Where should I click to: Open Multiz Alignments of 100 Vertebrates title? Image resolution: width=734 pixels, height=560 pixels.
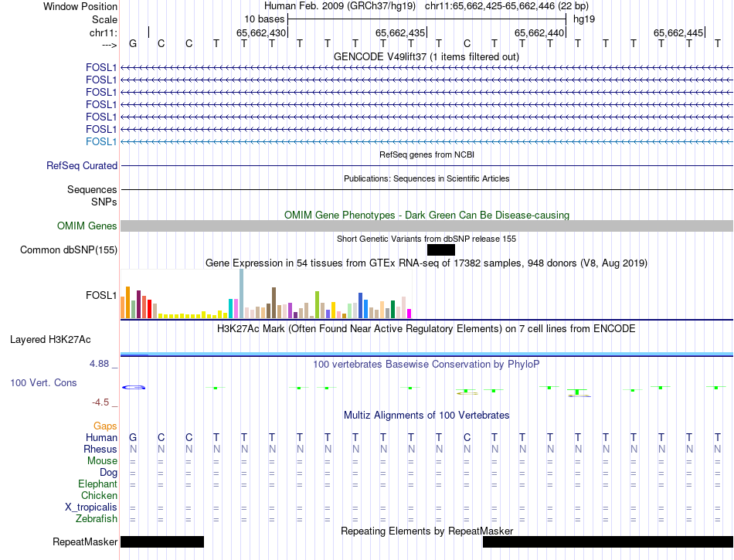[x=426, y=415]
